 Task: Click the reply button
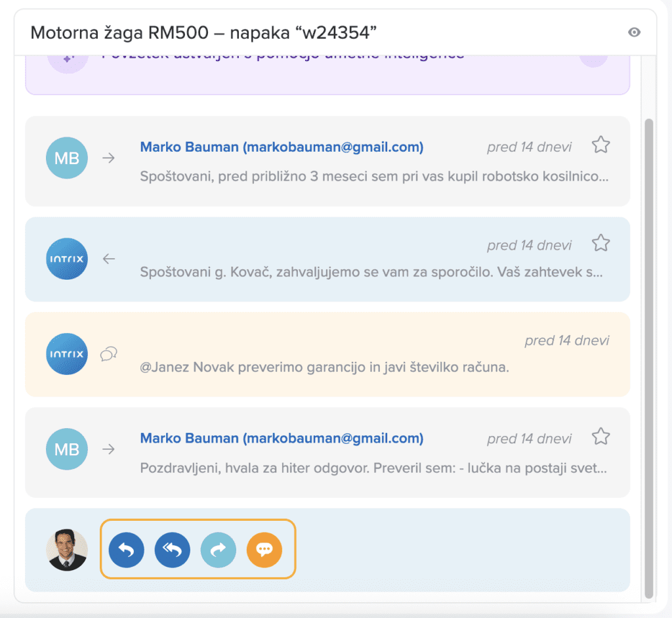pos(126,550)
